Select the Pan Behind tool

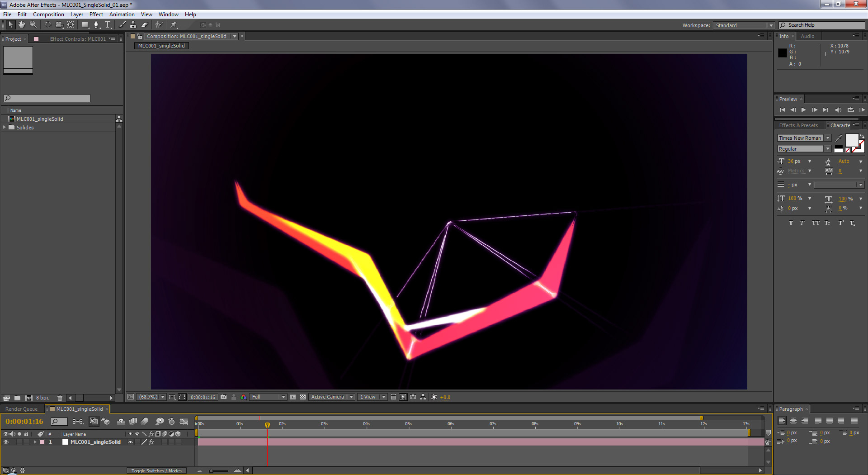pos(71,25)
